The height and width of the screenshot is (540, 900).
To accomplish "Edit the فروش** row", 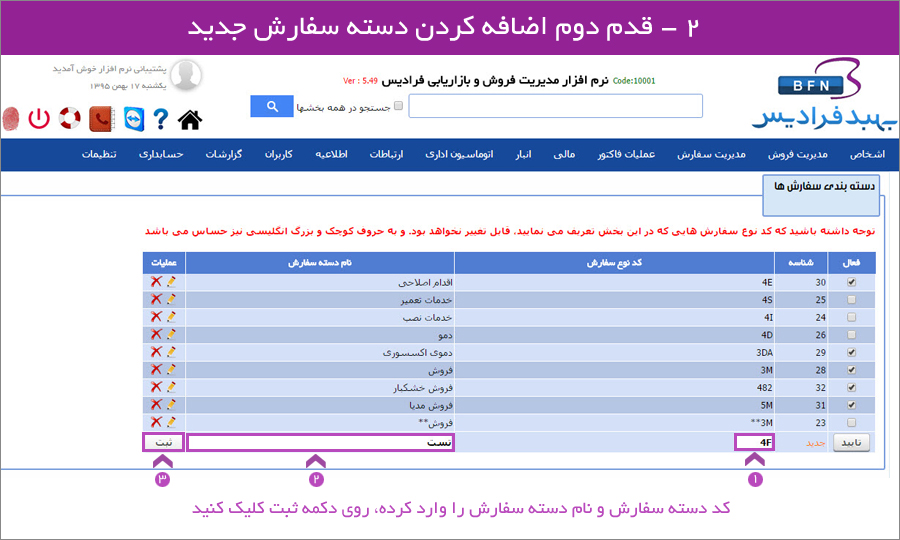I will click(171, 422).
